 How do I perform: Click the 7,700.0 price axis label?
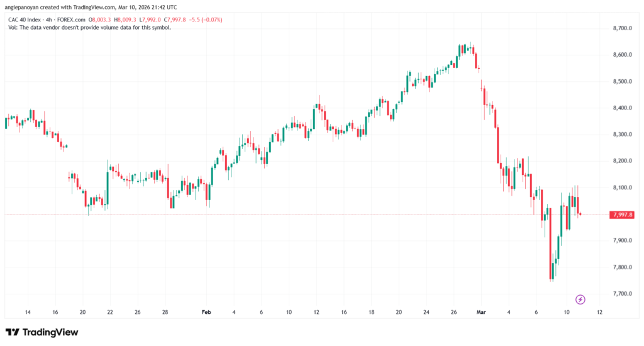click(622, 294)
